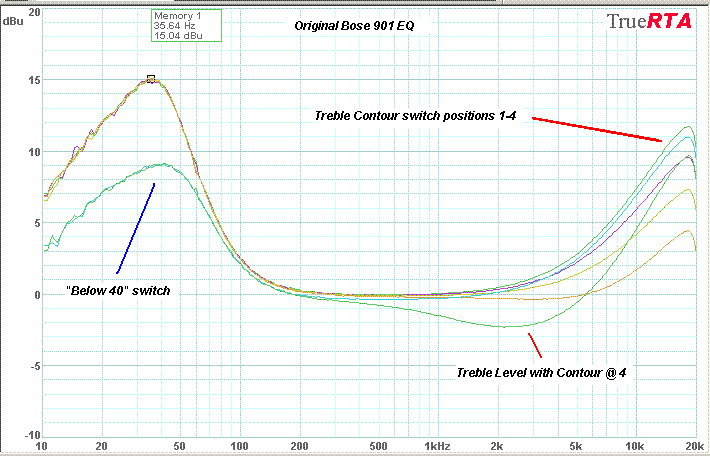Viewport: 710px width, 456px height.
Task: Click the TrueRTA logo
Action: (649, 21)
